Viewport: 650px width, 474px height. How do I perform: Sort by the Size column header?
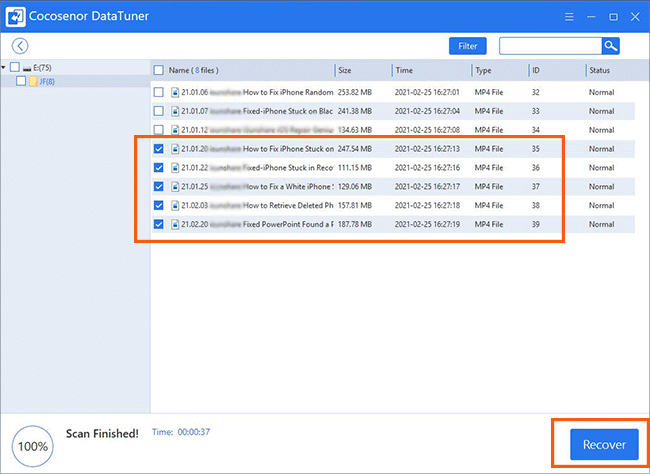pyautogui.click(x=344, y=70)
